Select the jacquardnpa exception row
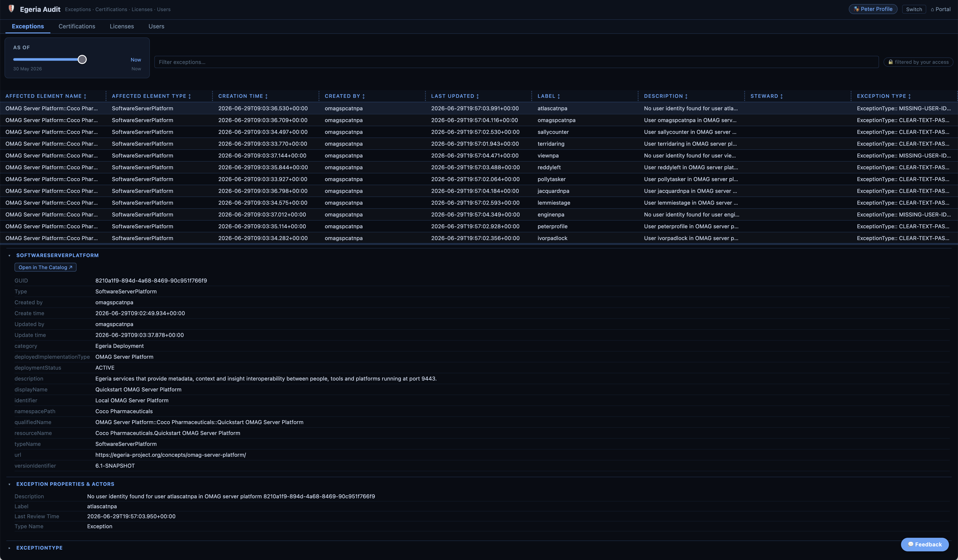This screenshot has height=560, width=958. 479,191
